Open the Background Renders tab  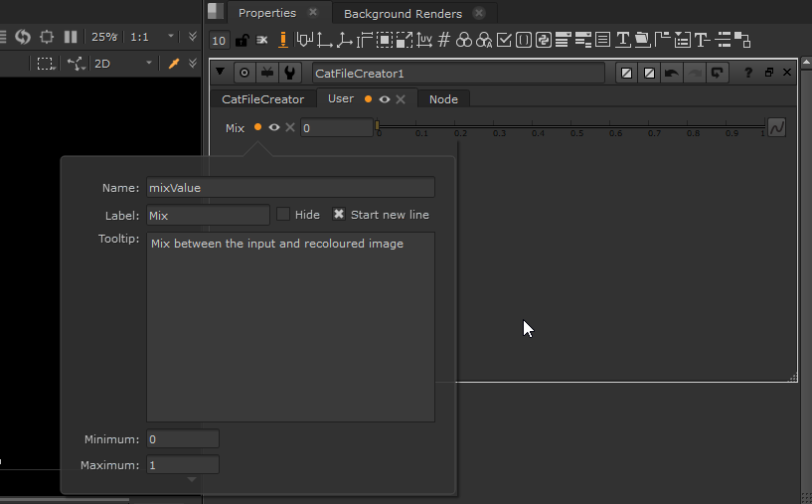point(403,14)
